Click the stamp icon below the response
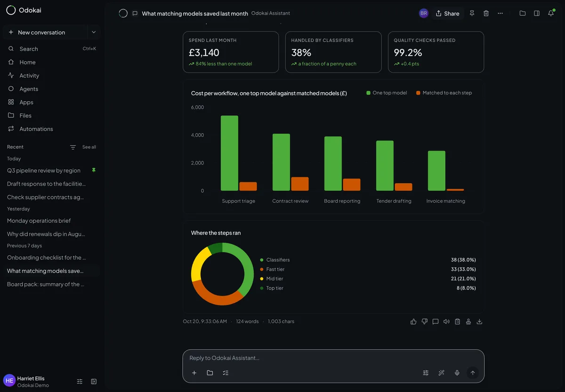This screenshot has width=565, height=392. coord(468,321)
